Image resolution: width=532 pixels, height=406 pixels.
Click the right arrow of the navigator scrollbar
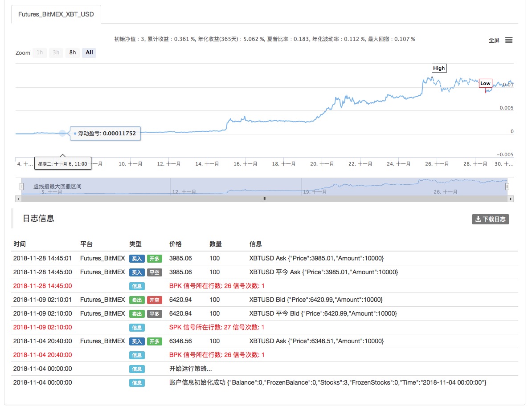coord(510,199)
